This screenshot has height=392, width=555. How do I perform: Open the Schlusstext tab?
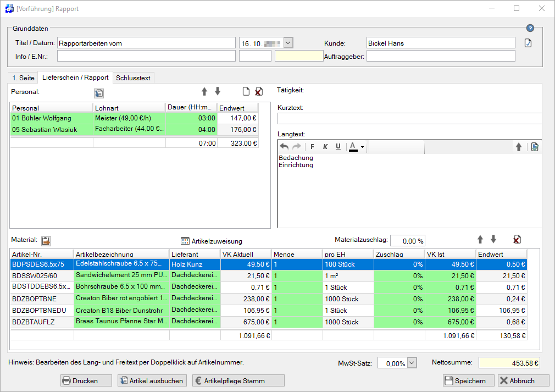[x=133, y=78]
